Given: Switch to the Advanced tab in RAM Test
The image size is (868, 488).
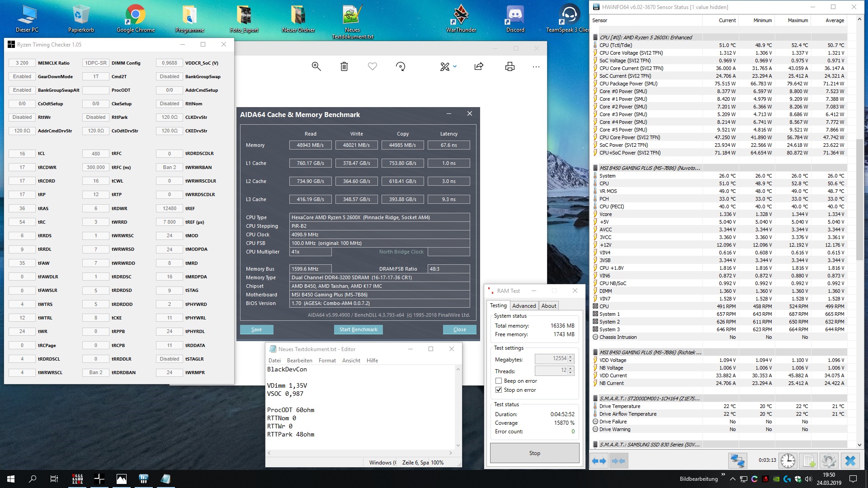Looking at the screenshot, I should pyautogui.click(x=524, y=306).
